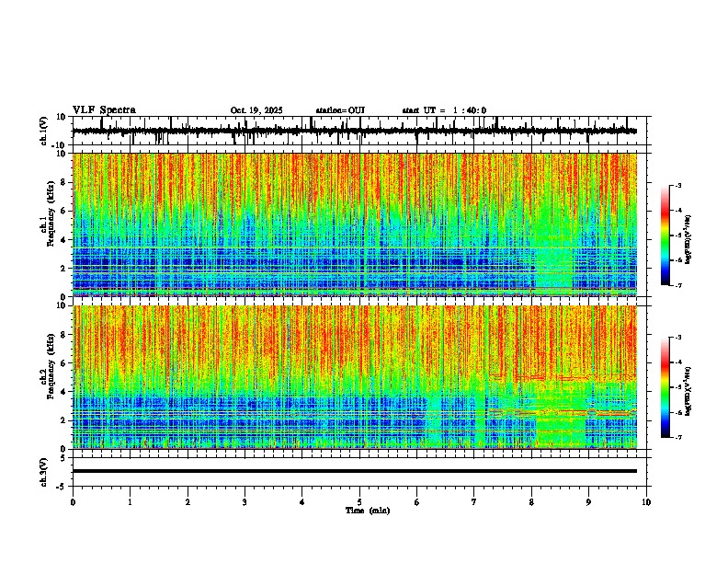Click ch.2 colorbar log(PSD) label
The width and height of the screenshot is (728, 563).
(x=688, y=391)
